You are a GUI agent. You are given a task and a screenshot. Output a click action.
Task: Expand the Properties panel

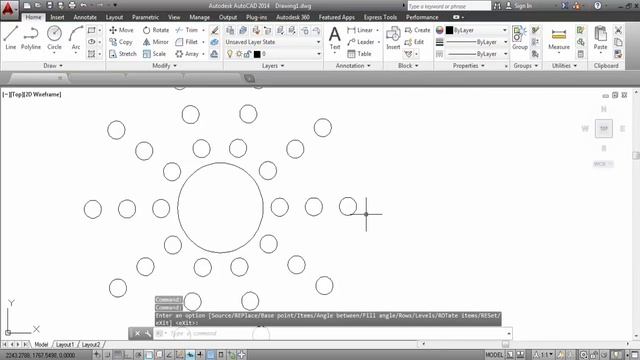[469, 66]
